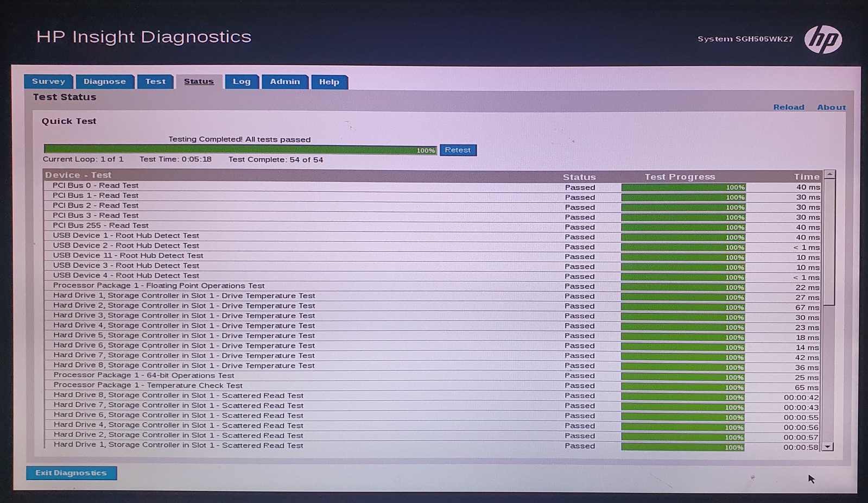
Task: Select Hard Drive 1 Scattered Read Test row
Action: point(433,446)
